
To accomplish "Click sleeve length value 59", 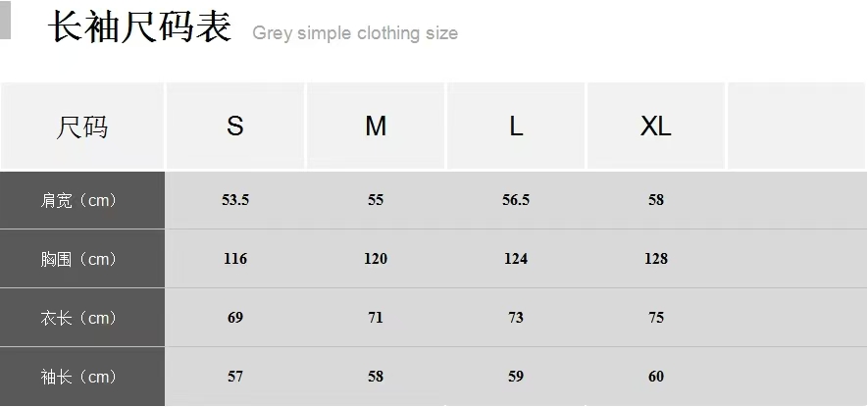I will coord(516,377).
